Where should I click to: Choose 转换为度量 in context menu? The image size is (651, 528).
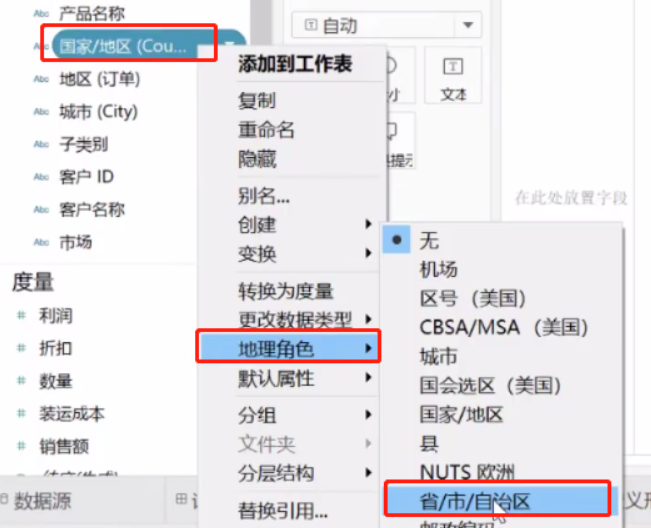tap(286, 291)
